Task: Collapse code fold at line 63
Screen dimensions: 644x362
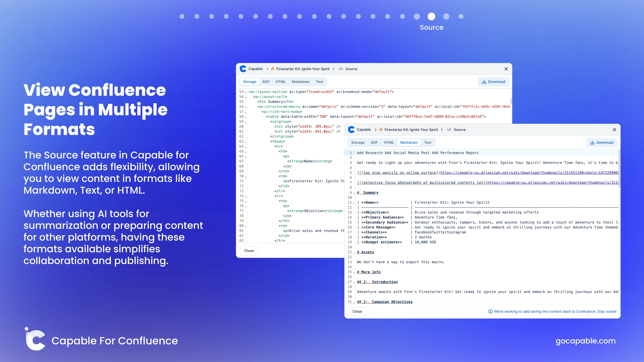Action: [x=246, y=142]
